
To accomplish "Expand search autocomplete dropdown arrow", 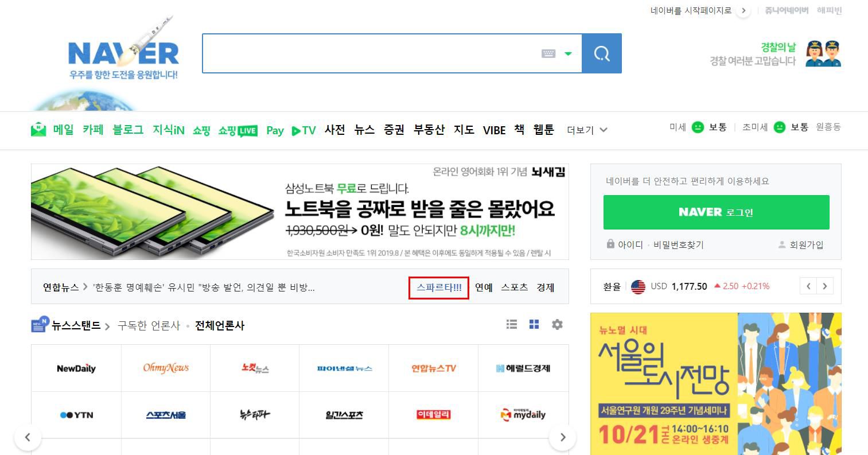I will (x=568, y=54).
